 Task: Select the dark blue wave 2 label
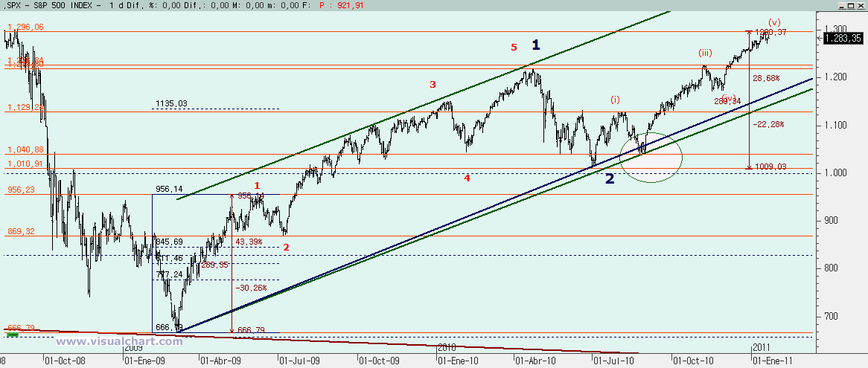tap(610, 178)
